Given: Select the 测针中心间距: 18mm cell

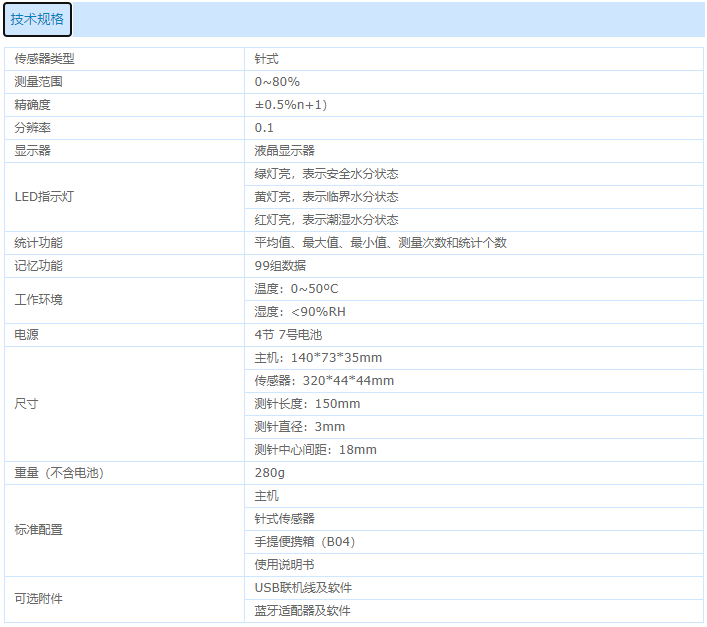Looking at the screenshot, I should [315, 450].
